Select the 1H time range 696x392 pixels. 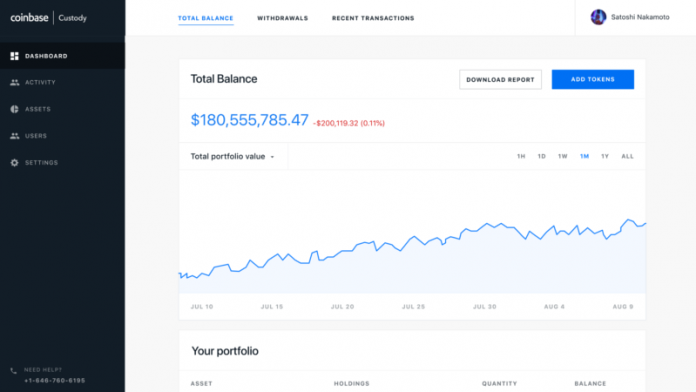[x=521, y=156]
